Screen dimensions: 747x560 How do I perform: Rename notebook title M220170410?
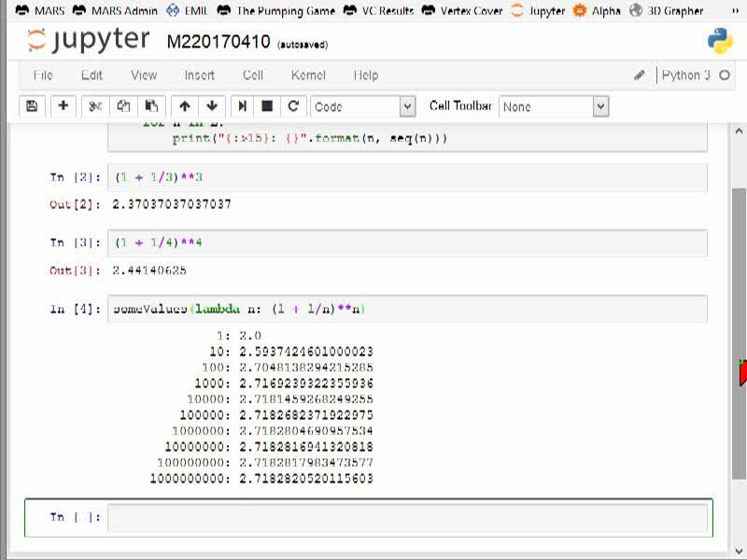[x=218, y=42]
